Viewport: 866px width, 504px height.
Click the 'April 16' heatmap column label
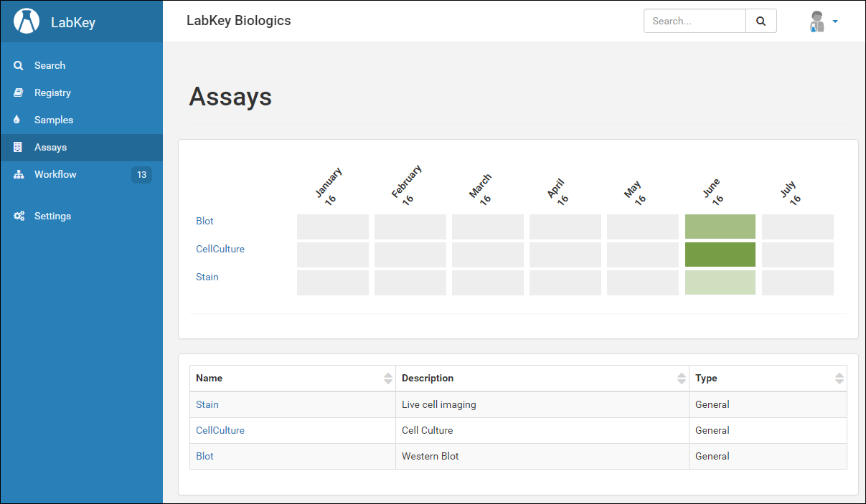[560, 191]
